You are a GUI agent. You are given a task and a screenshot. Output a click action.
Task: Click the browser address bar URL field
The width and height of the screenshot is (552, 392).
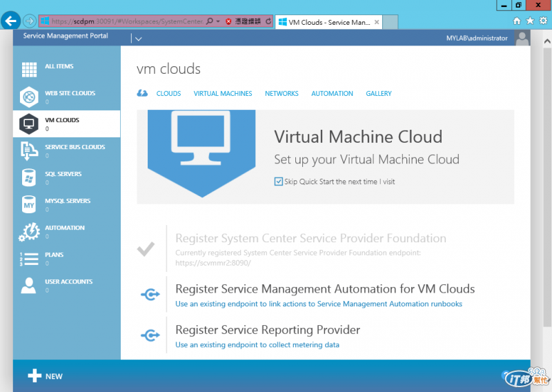point(128,21)
